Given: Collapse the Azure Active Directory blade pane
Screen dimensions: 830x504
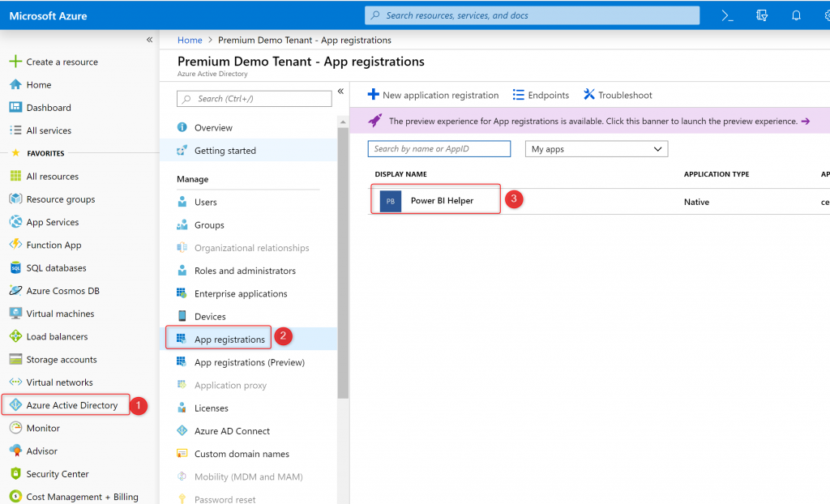Looking at the screenshot, I should point(340,91).
